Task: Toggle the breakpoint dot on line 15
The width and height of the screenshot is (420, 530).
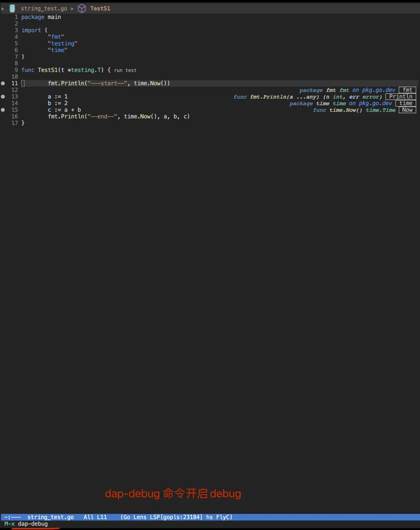Action: click(x=3, y=110)
